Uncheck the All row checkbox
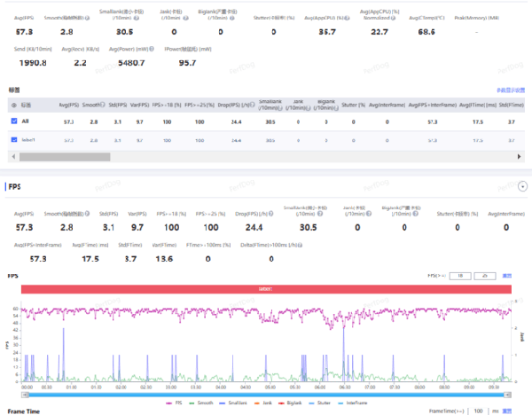The image size is (532, 415). coord(13,121)
